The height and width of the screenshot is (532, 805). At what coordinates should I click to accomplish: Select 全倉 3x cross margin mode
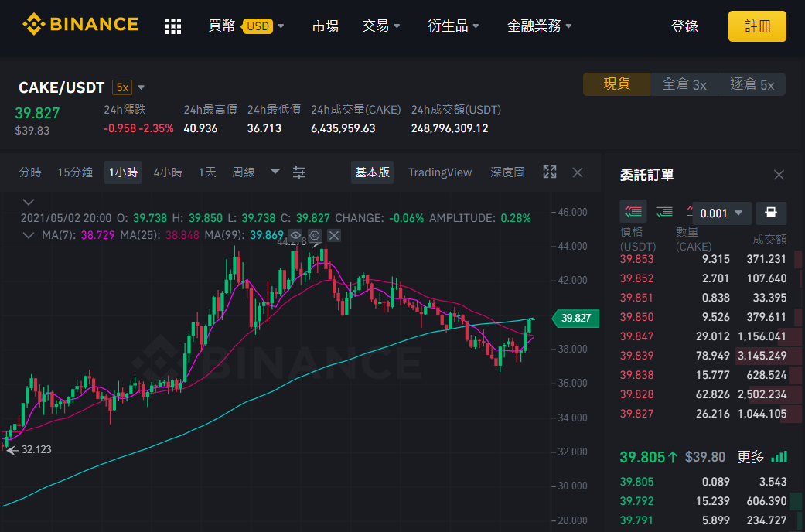pos(684,84)
